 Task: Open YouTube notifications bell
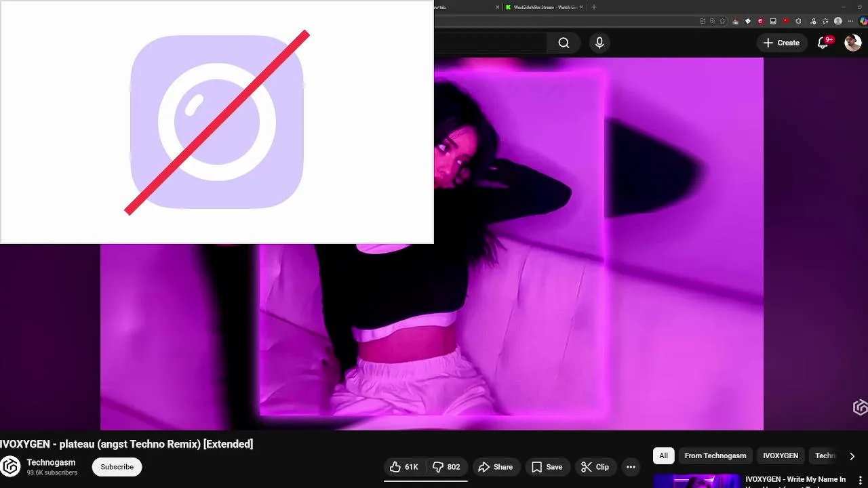point(824,43)
